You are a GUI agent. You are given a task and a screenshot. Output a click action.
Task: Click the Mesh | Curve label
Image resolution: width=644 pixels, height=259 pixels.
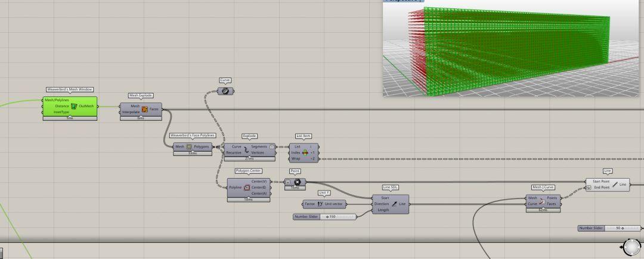(x=543, y=187)
